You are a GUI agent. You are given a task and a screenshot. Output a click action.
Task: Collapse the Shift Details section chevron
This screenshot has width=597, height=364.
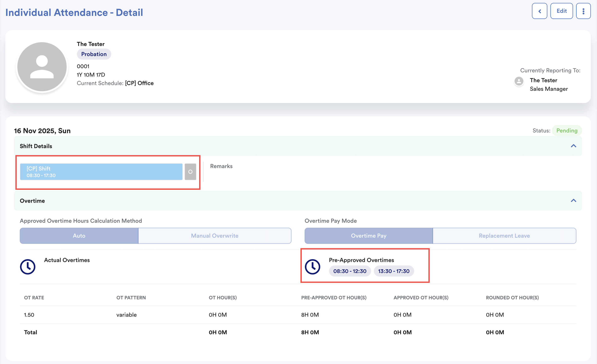(x=573, y=146)
